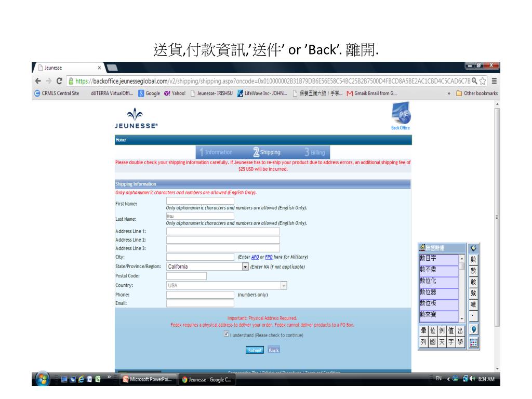The image size is (532, 399).
Task: Bookmark this page with the star icon
Action: click(x=483, y=81)
